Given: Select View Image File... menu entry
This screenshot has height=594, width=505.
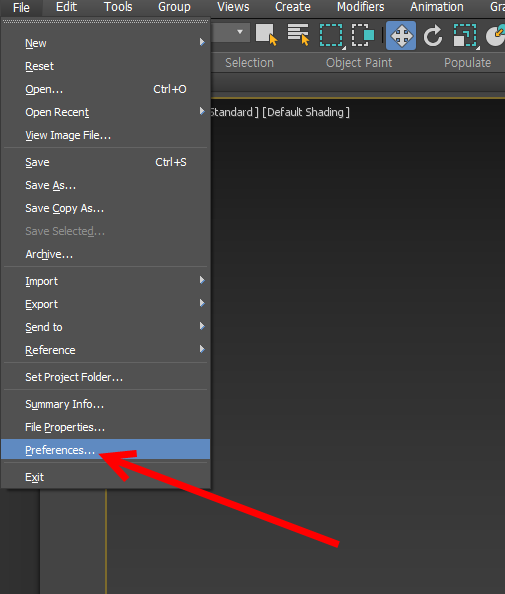Looking at the screenshot, I should (106, 135).
